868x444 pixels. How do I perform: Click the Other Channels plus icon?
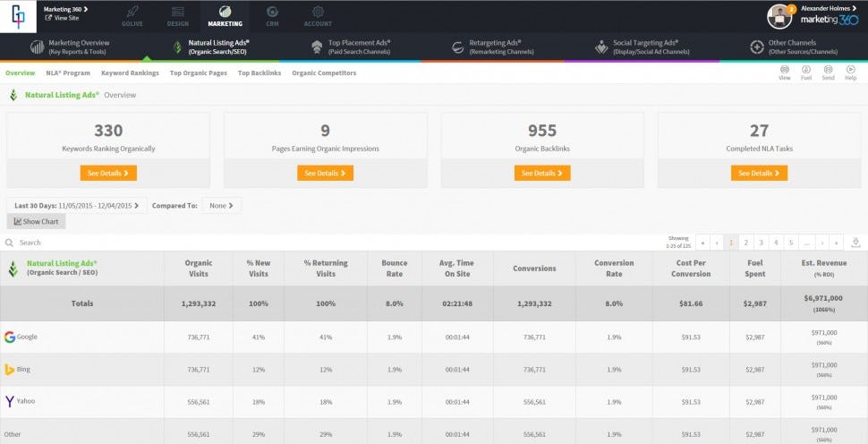click(x=757, y=47)
